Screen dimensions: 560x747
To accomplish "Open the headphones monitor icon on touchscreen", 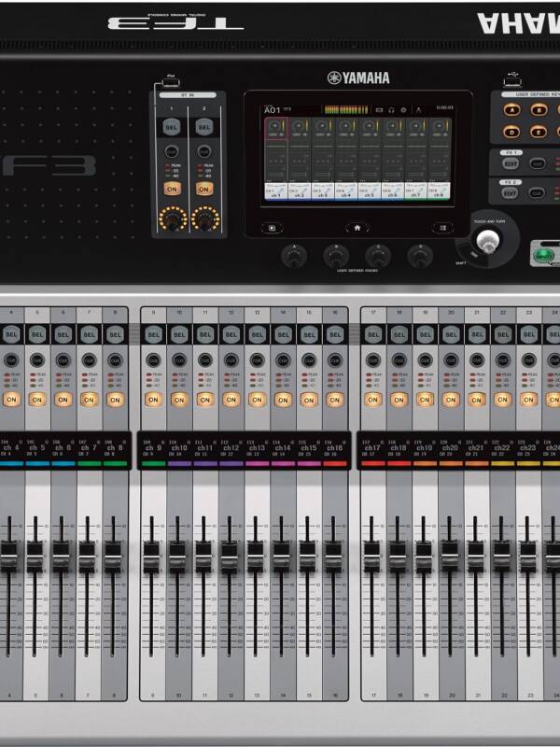I will (391, 110).
